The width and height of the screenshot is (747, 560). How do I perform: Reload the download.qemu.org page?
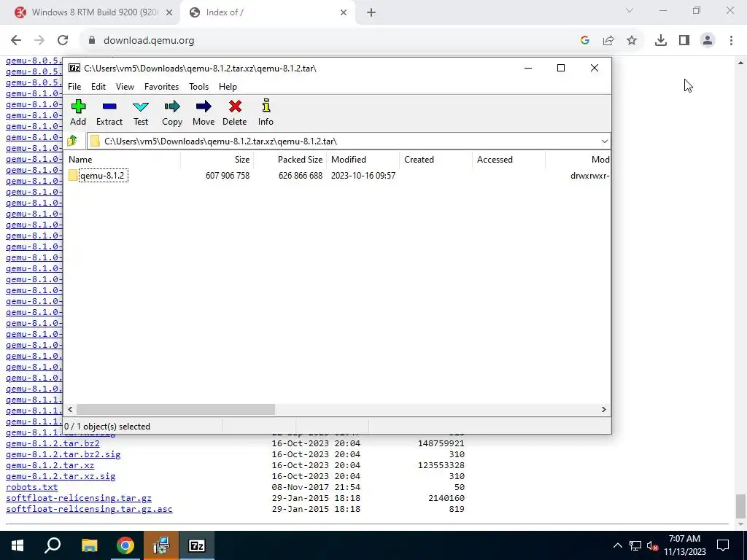coord(63,41)
